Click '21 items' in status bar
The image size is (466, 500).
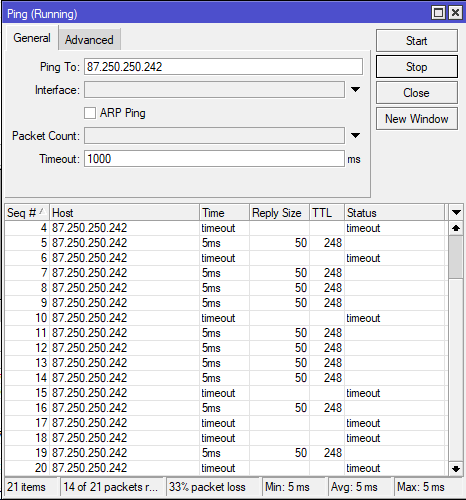(x=26, y=487)
